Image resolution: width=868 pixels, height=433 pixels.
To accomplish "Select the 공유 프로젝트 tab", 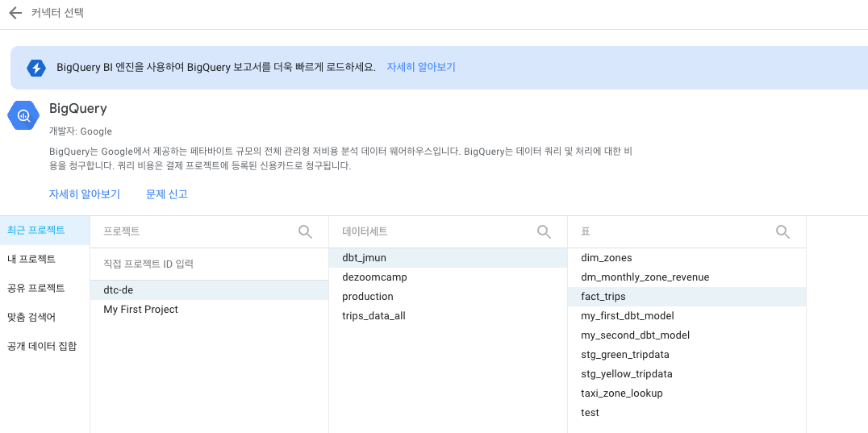I will pos(45,288).
